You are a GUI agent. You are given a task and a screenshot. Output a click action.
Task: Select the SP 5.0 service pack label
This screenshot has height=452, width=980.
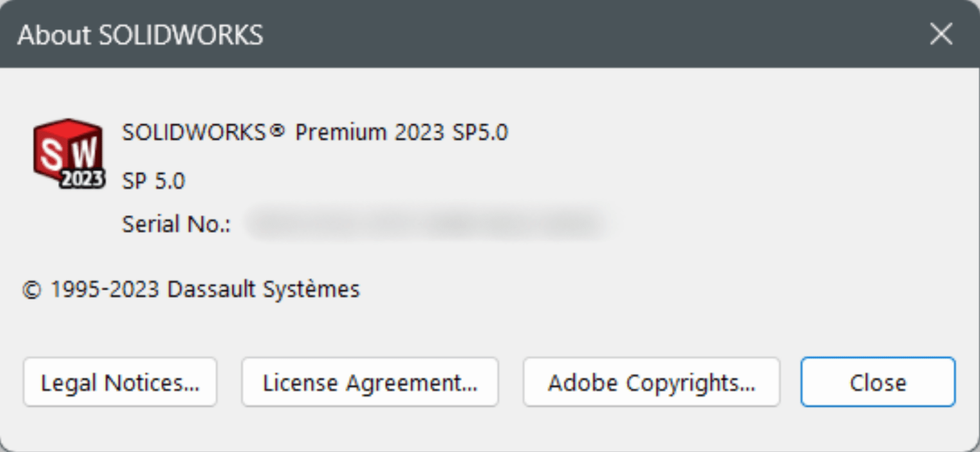coord(152,180)
